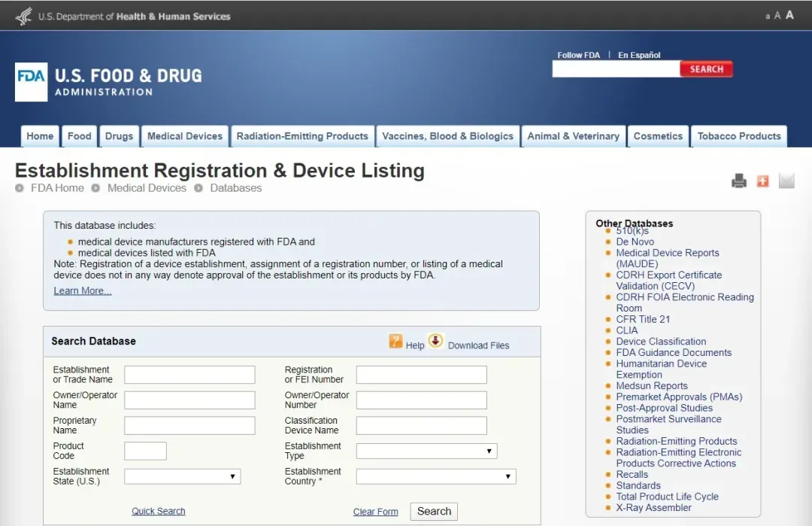Click the orange Help question icon
The height and width of the screenshot is (526, 812).
tap(395, 341)
